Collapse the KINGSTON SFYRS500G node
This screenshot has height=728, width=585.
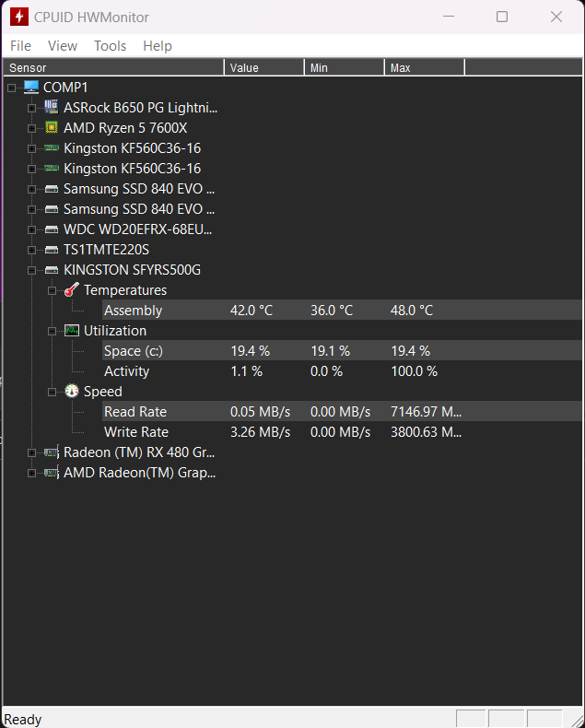[31, 270]
